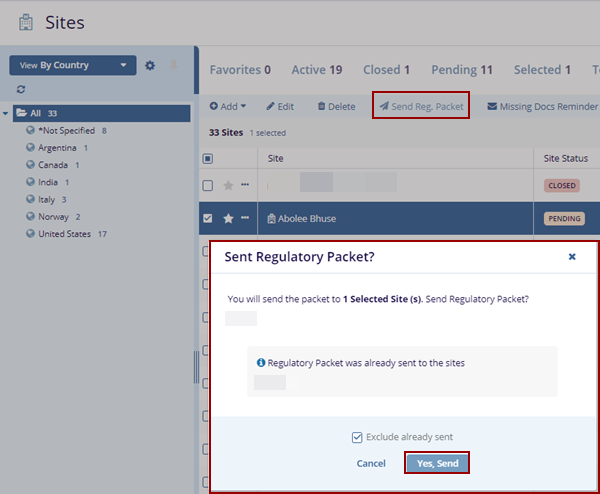Open the View By Country dropdown

tap(72, 66)
